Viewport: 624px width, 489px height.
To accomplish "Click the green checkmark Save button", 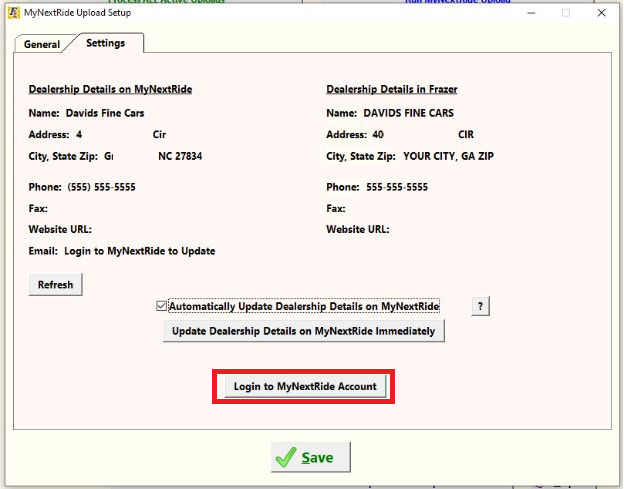I will click(311, 457).
